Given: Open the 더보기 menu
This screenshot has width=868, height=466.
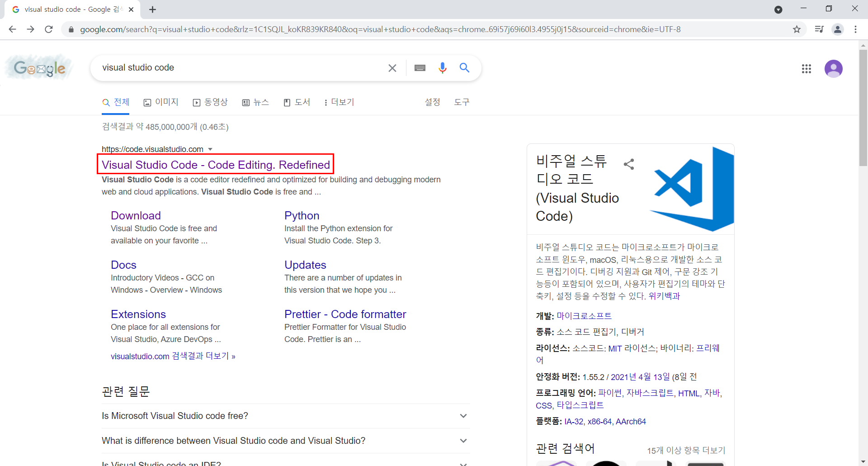Looking at the screenshot, I should [x=339, y=102].
